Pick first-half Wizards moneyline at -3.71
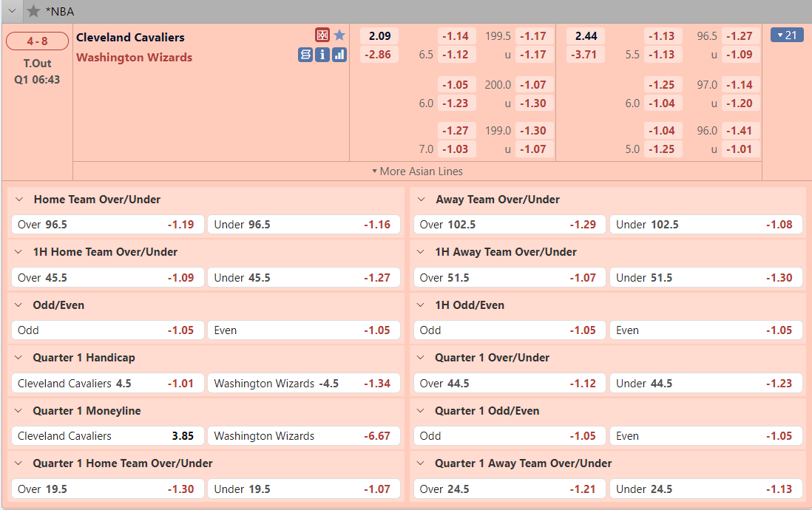This screenshot has height=510, width=812. (586, 55)
